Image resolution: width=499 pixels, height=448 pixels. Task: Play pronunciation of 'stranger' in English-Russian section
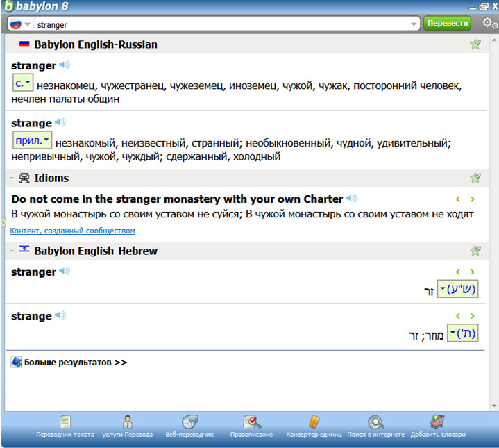(65, 65)
